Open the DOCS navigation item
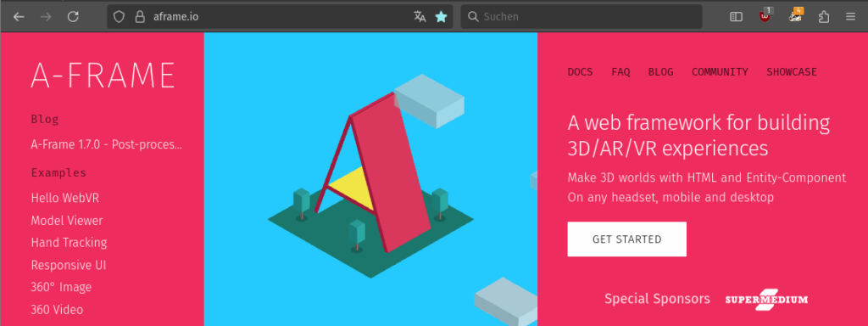Image resolution: width=868 pixels, height=326 pixels. coord(580,72)
